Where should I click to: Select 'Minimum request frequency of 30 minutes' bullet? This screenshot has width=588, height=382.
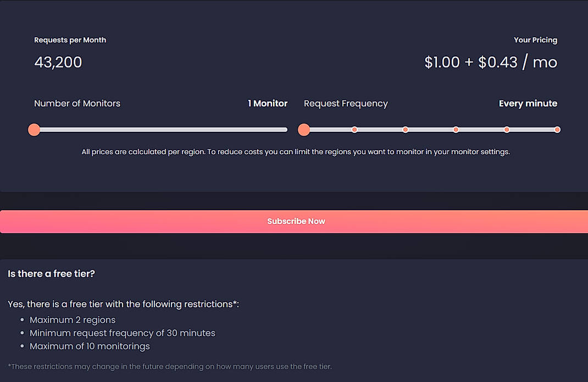[x=122, y=333]
